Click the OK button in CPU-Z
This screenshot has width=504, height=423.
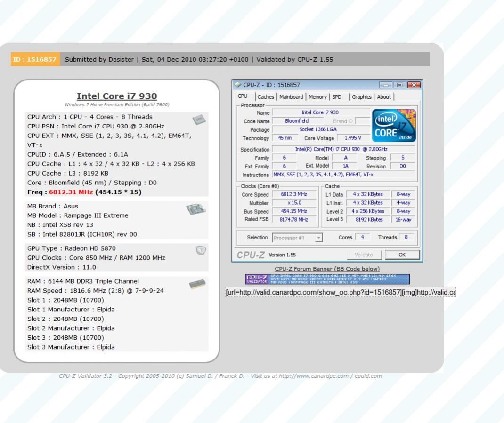pyautogui.click(x=402, y=255)
